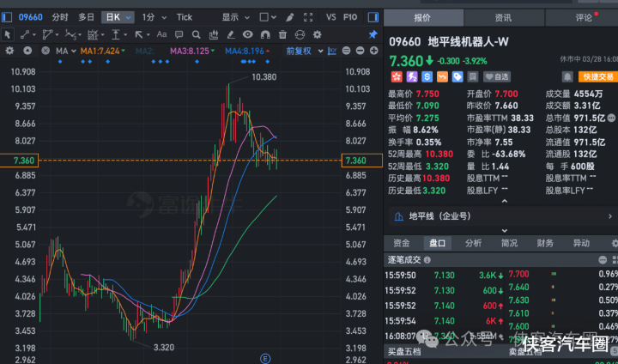The width and height of the screenshot is (618, 364).
Task: Select the arrow annotation tool
Action: pos(139,34)
